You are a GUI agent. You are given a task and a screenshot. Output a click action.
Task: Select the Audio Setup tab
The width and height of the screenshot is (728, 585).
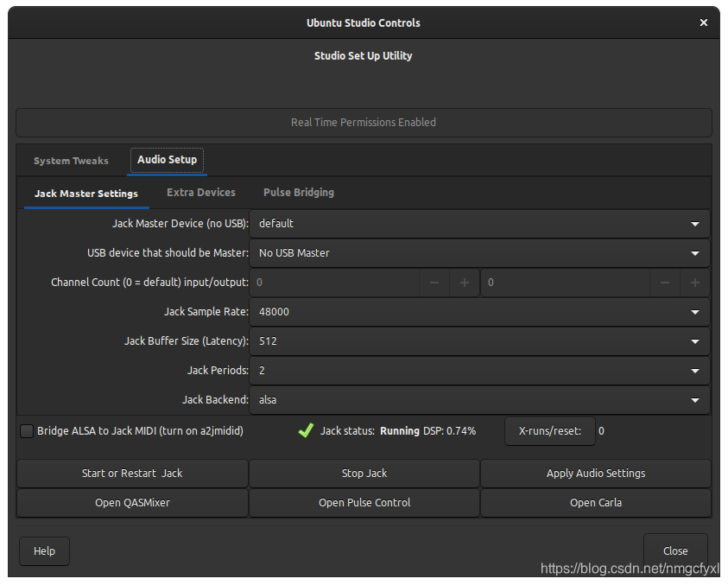point(168,160)
